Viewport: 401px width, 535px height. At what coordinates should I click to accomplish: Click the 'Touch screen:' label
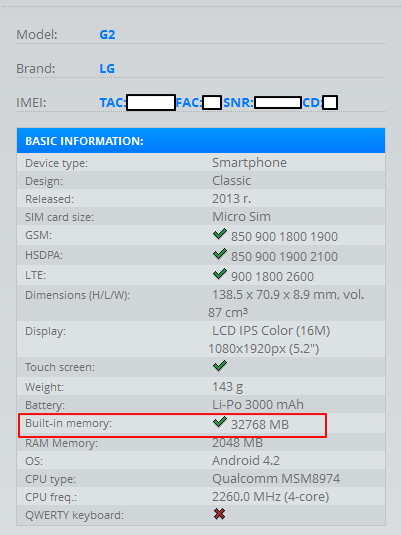click(60, 367)
